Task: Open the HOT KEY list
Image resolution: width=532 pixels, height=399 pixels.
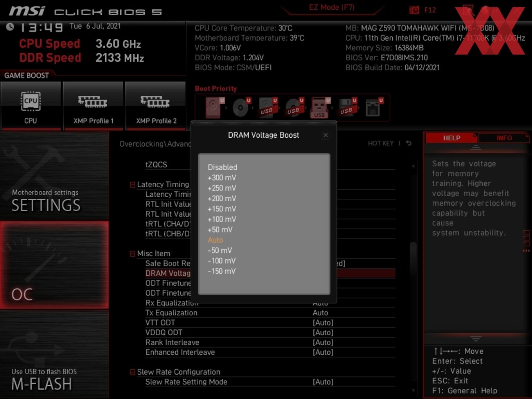Action: click(x=380, y=143)
